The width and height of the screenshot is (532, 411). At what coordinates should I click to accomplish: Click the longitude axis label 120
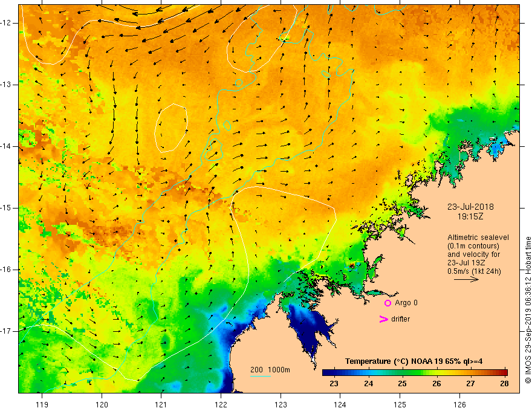[102, 404]
